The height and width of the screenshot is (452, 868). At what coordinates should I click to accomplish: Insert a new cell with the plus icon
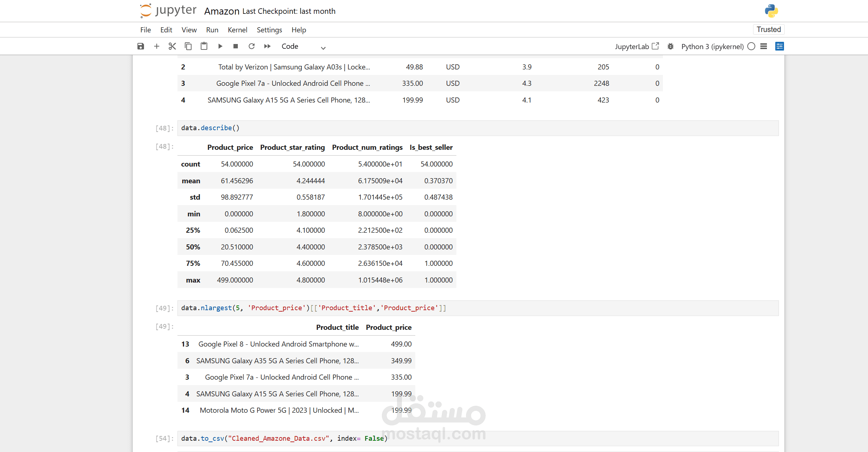coord(157,46)
